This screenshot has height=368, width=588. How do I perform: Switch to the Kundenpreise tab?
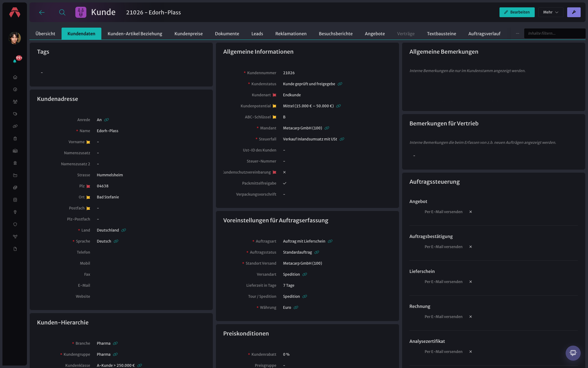188,34
